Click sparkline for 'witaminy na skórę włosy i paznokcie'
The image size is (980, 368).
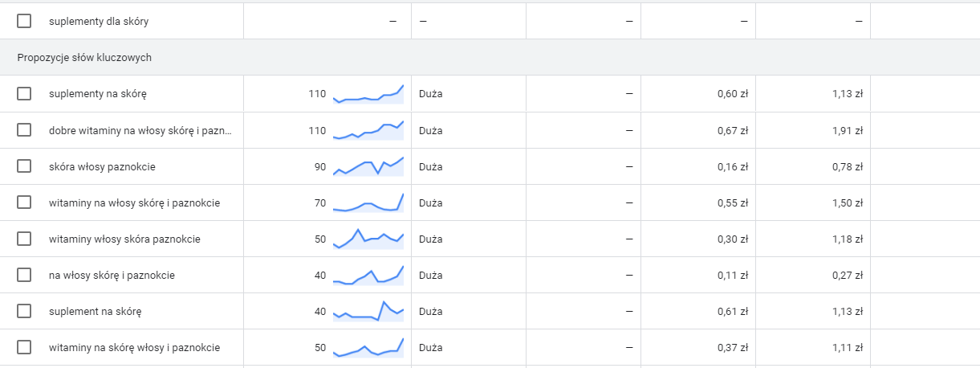(368, 347)
